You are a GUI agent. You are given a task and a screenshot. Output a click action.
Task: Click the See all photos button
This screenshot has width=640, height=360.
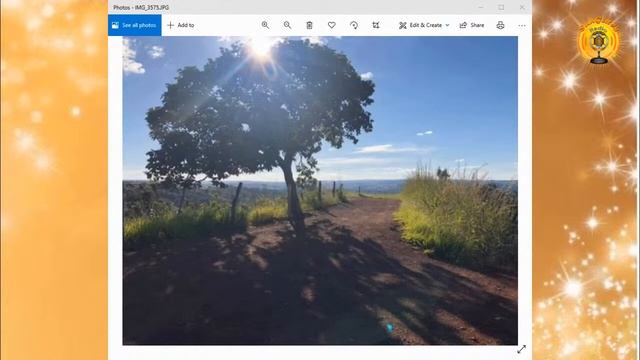pos(135,25)
